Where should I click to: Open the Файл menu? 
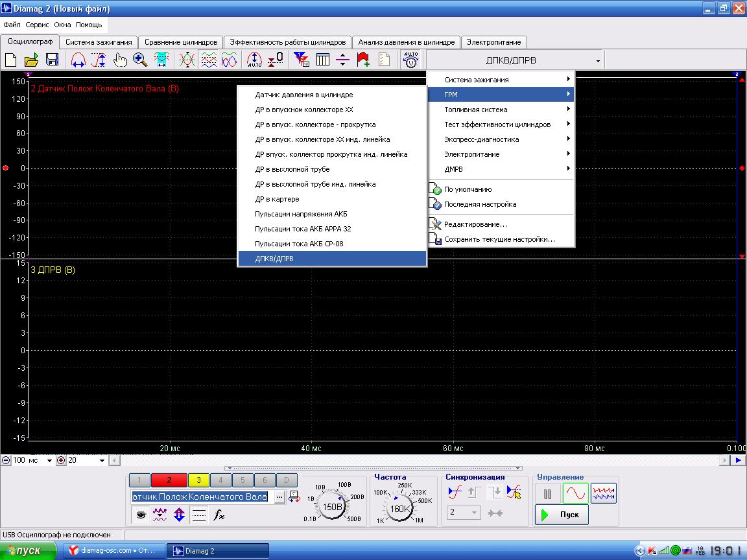pos(12,25)
